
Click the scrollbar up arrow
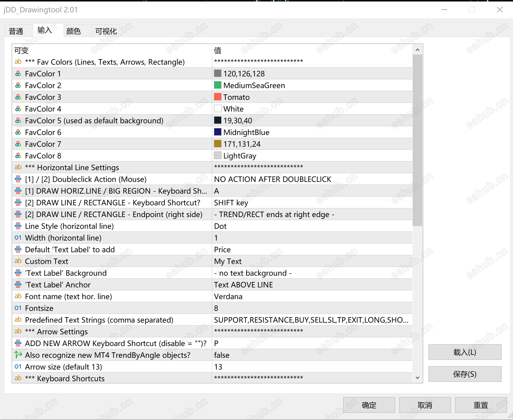417,50
